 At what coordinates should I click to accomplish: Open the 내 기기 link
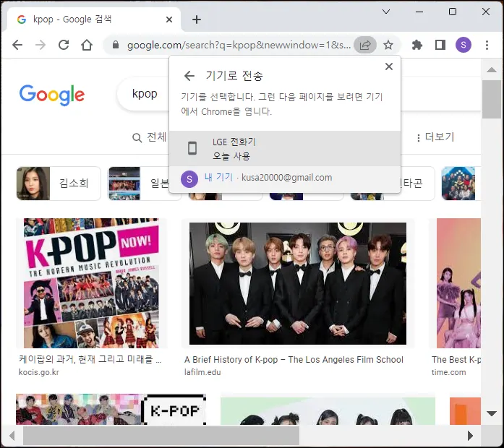218,177
